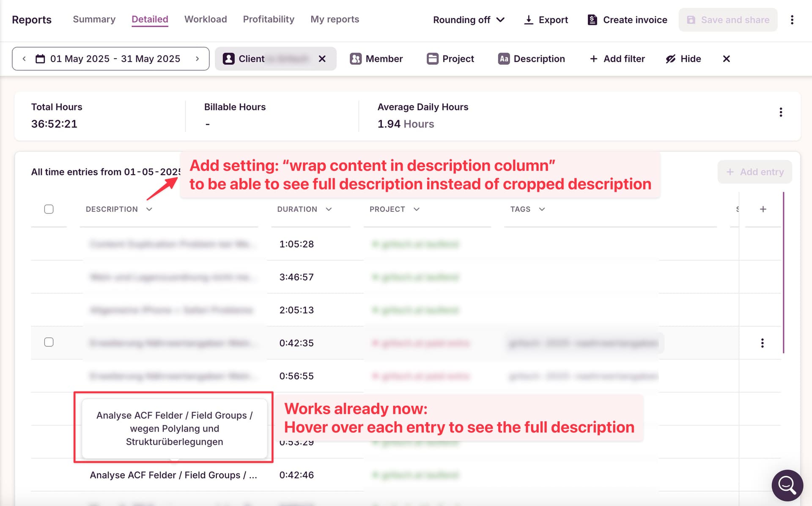Click the Average Daily Hours value 1.94 Hours
This screenshot has height=506, width=812.
coord(406,124)
